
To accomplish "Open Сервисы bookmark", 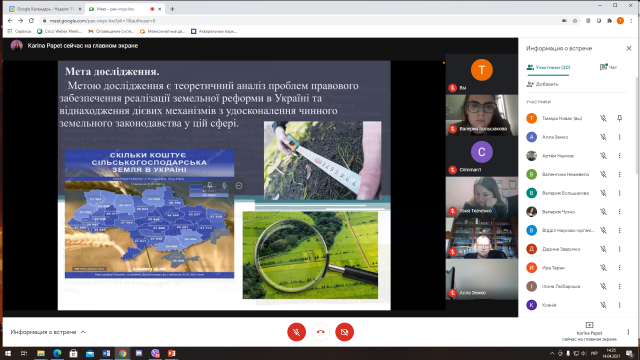I will [x=19, y=31].
